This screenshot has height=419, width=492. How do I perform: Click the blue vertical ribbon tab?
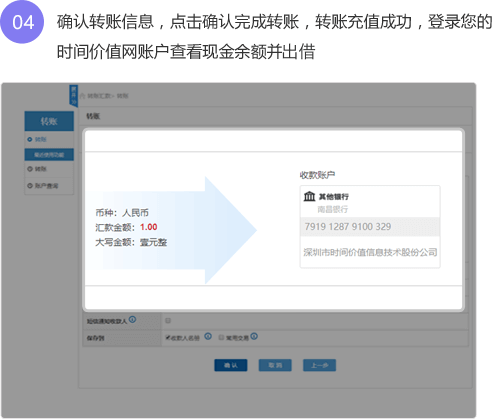(x=73, y=96)
